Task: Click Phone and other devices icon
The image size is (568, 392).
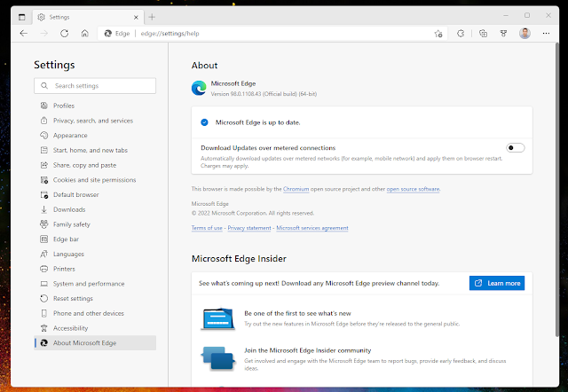Action: pyautogui.click(x=43, y=313)
